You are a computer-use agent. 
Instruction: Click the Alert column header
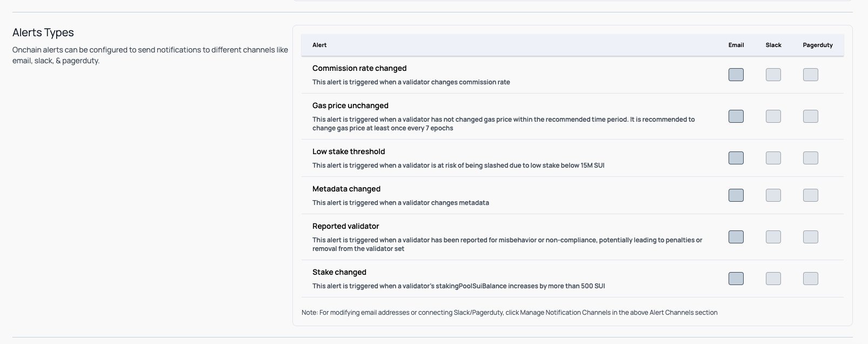click(319, 45)
